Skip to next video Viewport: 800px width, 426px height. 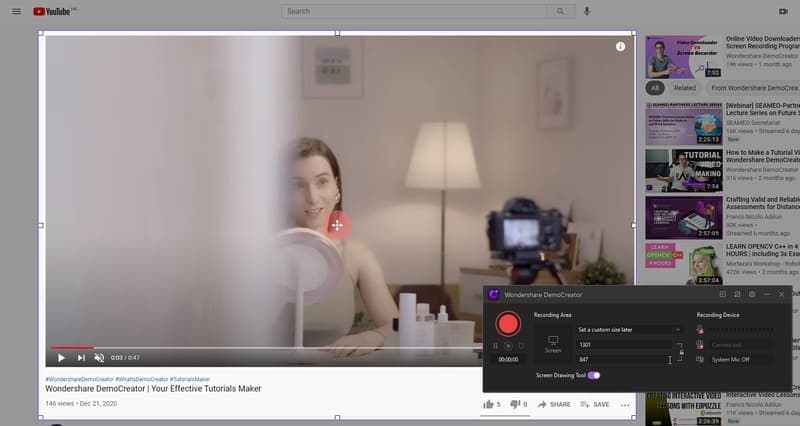coord(81,358)
